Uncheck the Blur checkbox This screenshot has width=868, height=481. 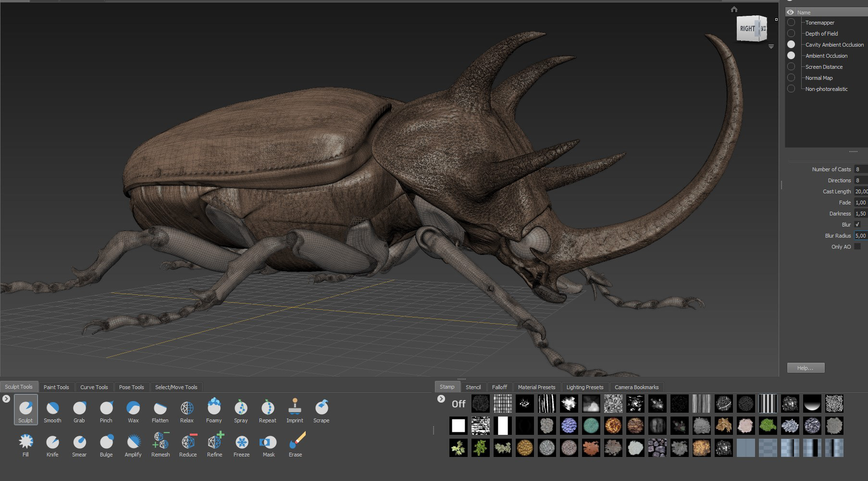click(x=857, y=225)
